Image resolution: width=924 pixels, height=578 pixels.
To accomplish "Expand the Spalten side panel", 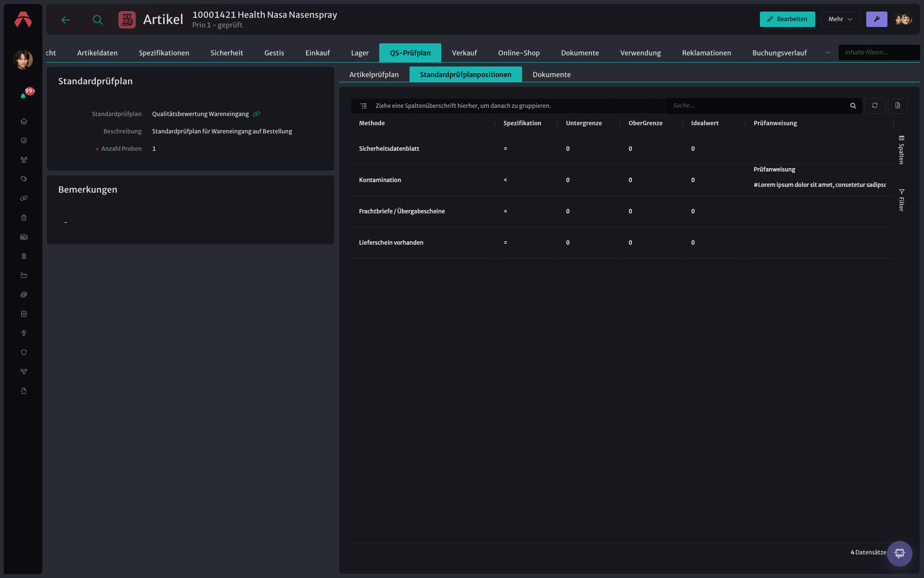I will (x=901, y=150).
